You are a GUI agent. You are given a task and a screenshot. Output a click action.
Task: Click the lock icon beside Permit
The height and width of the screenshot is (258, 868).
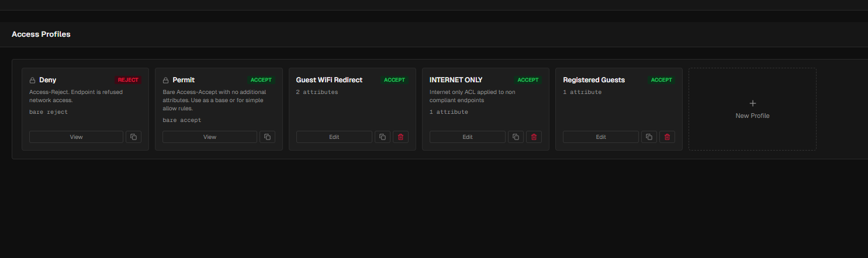point(166,80)
